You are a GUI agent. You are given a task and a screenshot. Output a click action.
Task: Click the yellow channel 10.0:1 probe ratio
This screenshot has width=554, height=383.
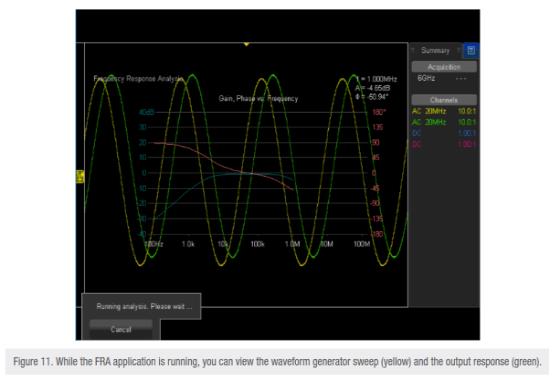tap(467, 111)
